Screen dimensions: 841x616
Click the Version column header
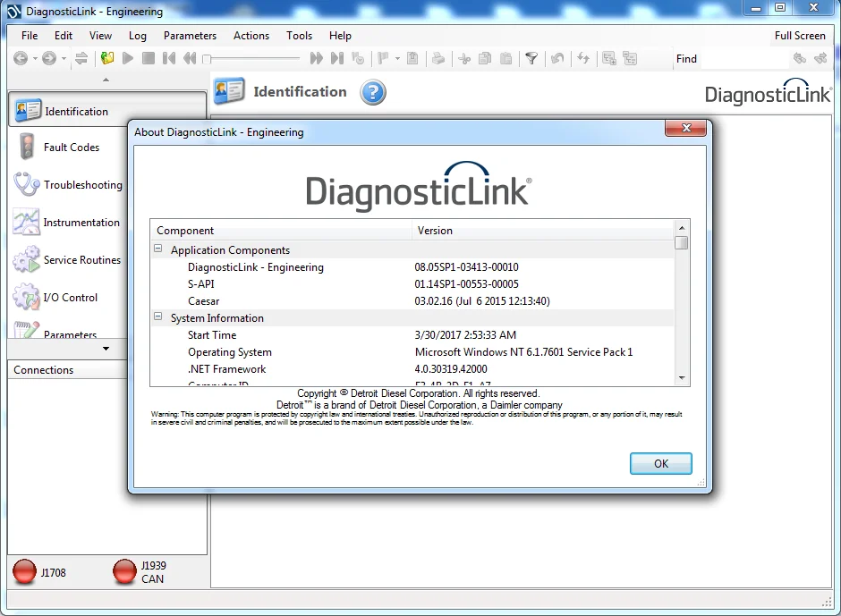[x=543, y=231]
